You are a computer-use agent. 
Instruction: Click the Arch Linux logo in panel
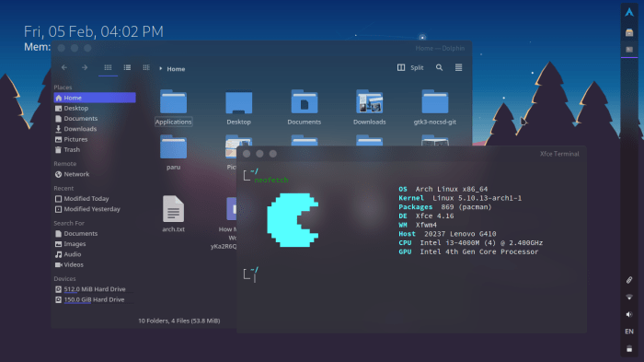coord(629,12)
